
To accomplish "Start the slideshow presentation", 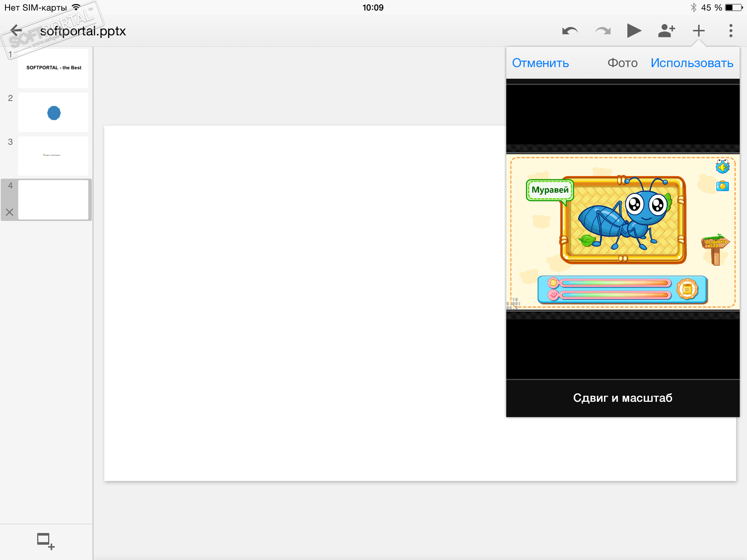I will click(x=634, y=31).
